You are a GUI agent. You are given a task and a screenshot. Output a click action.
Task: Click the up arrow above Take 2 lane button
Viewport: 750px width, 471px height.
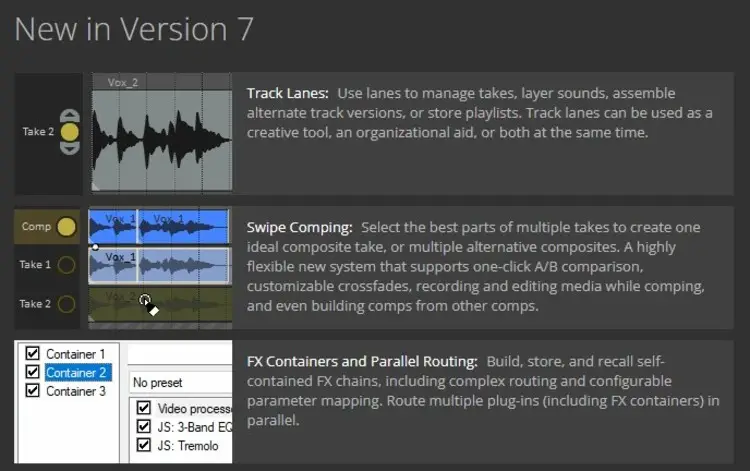pyautogui.click(x=70, y=115)
